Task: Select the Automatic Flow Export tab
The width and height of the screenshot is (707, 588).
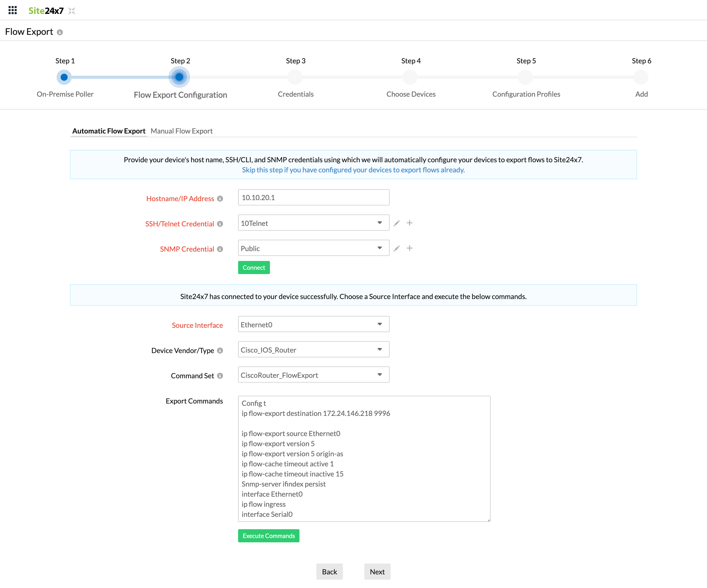Action: pyautogui.click(x=109, y=130)
